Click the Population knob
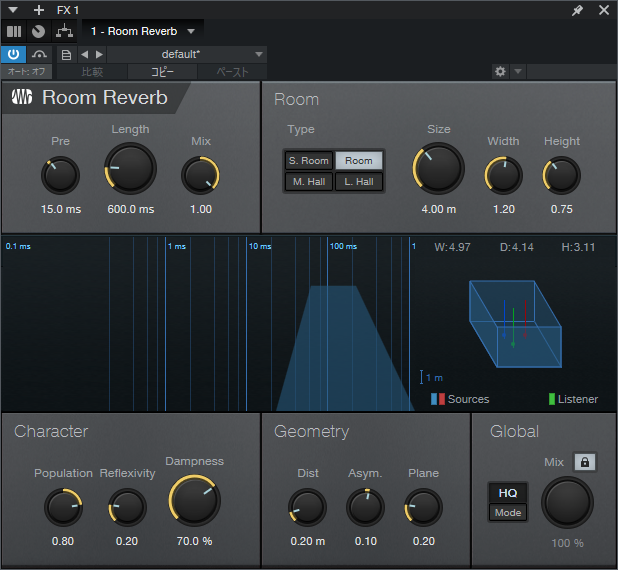618x570 pixels. 63,507
